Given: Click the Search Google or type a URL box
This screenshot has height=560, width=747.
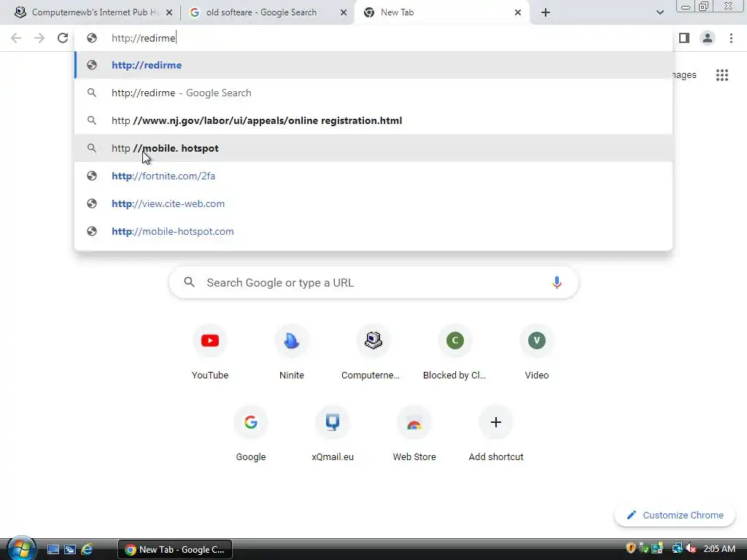Looking at the screenshot, I should click(373, 282).
